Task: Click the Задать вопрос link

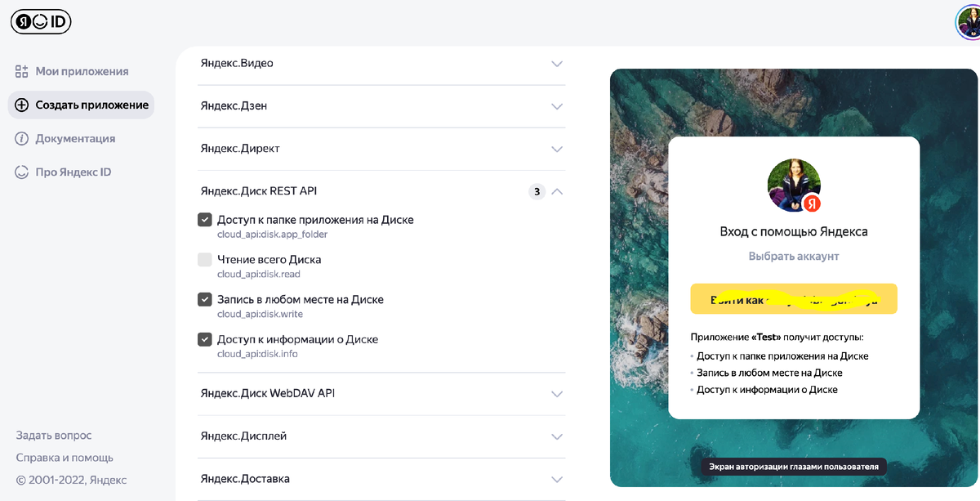Action: tap(54, 436)
